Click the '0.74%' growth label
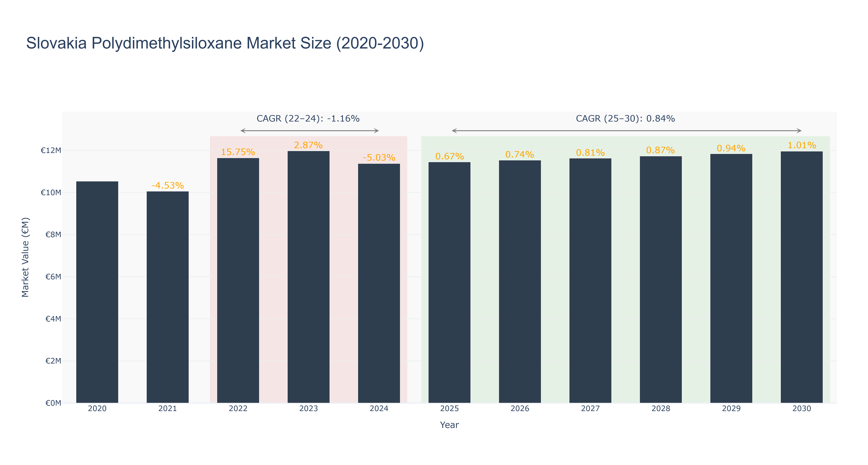Viewport: 868px width, 465px height. (x=520, y=155)
